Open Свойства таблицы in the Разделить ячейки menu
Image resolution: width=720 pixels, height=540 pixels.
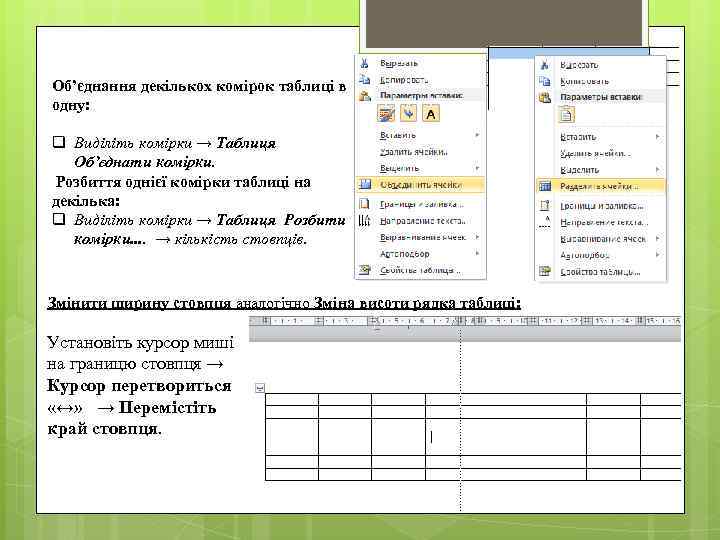(x=600, y=271)
